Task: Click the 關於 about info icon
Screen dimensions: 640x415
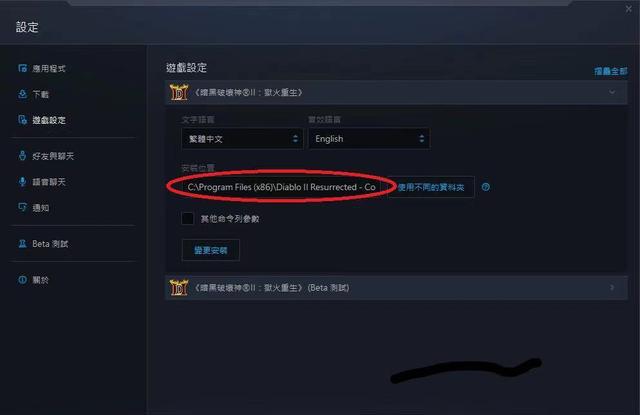Action: [22, 280]
